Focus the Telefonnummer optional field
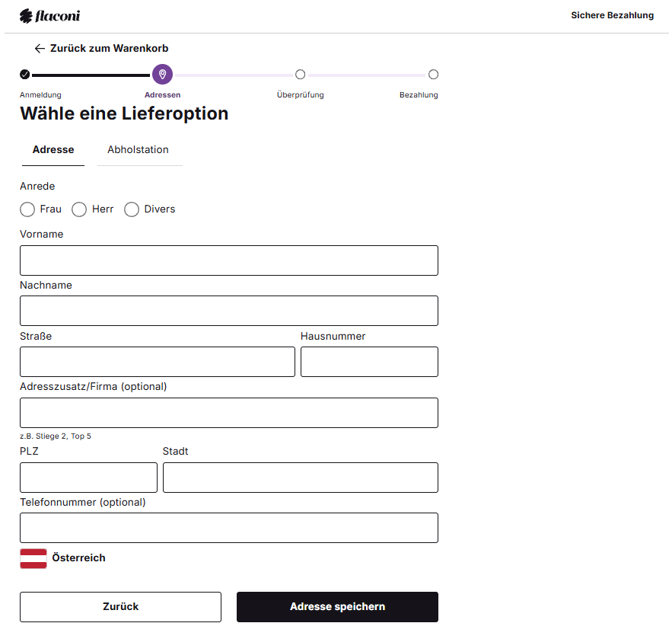This screenshot has width=672, height=639. [229, 528]
